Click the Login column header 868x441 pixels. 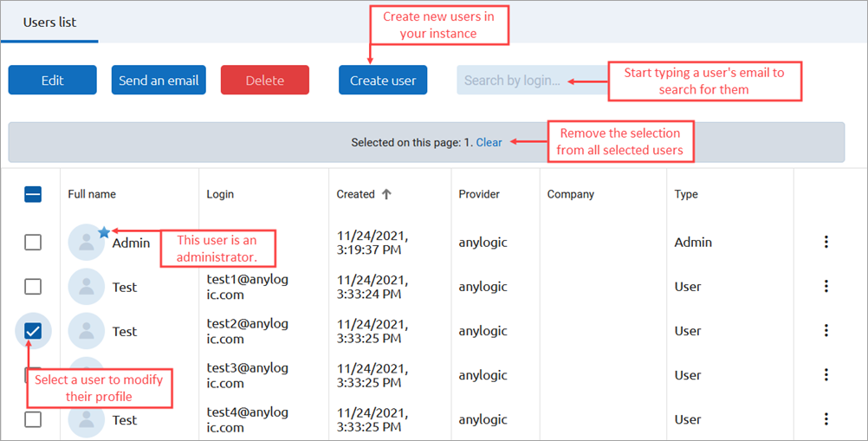220,194
